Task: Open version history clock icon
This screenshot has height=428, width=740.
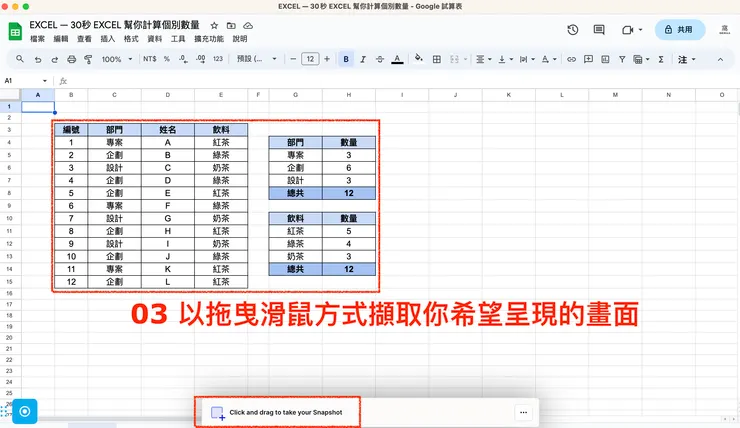Action: (x=572, y=30)
